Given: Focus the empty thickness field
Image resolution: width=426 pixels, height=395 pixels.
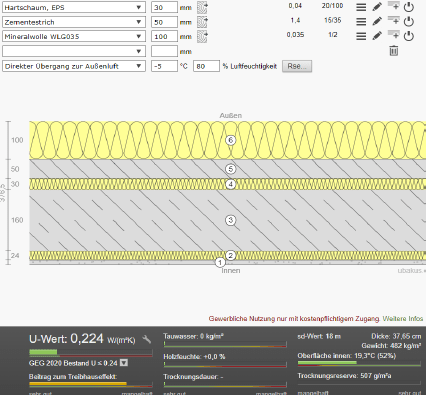Looking at the screenshot, I should coord(164,51).
